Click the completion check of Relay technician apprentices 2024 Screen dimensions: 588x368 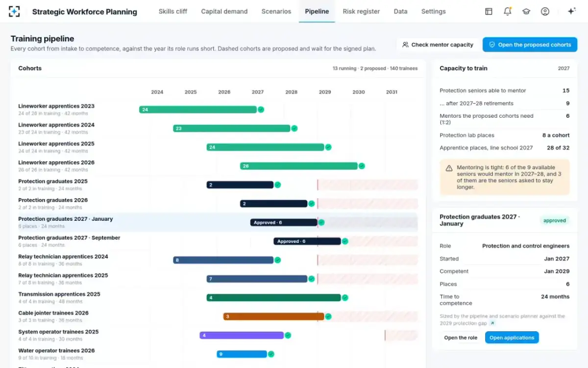[278, 260]
